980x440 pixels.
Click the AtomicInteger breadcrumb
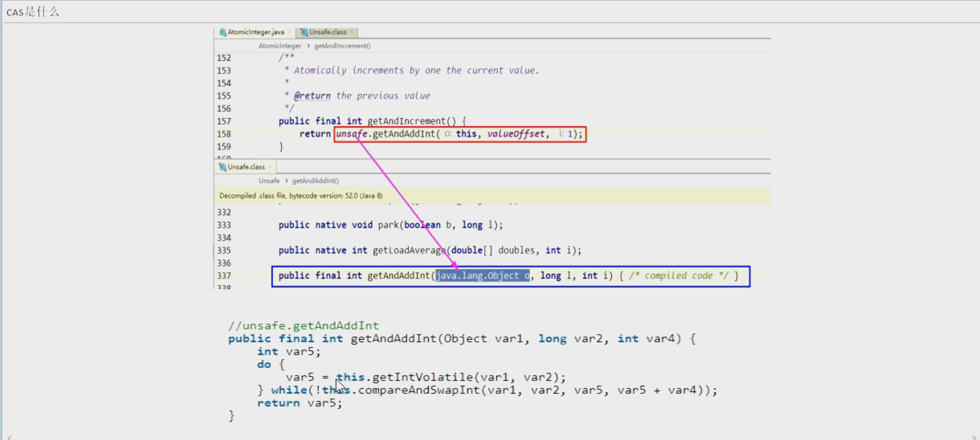tap(280, 46)
